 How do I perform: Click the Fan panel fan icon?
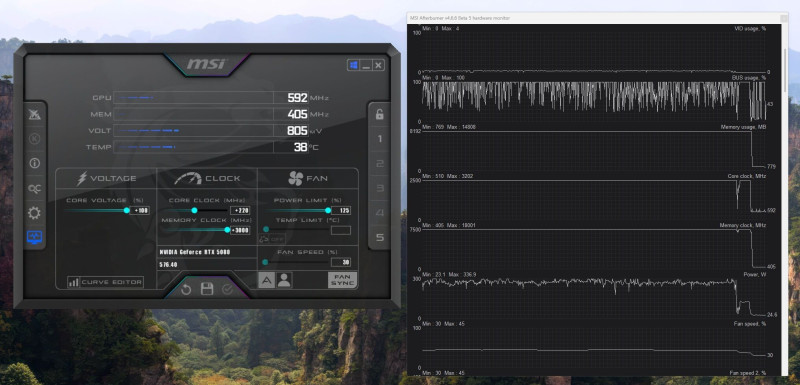click(x=295, y=178)
